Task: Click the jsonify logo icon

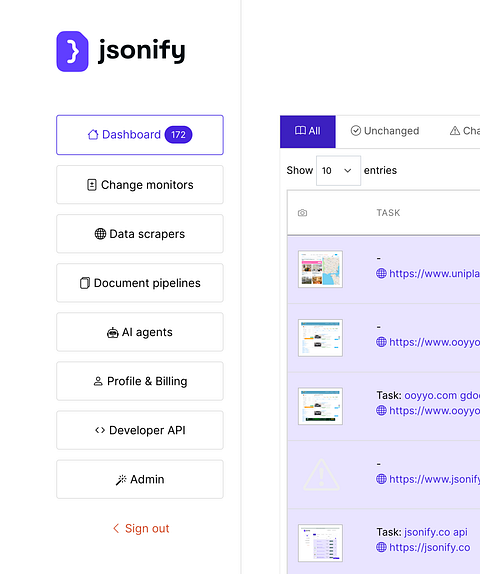Action: click(x=72, y=51)
